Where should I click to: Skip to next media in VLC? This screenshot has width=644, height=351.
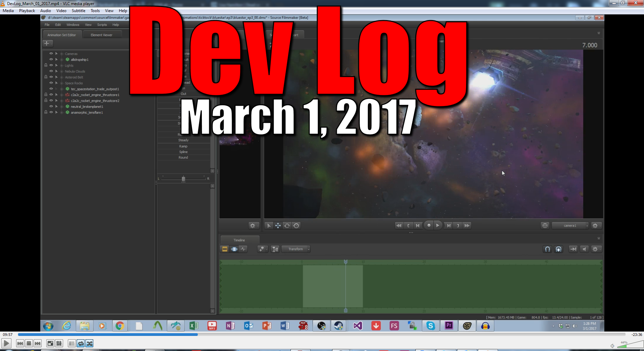(38, 343)
